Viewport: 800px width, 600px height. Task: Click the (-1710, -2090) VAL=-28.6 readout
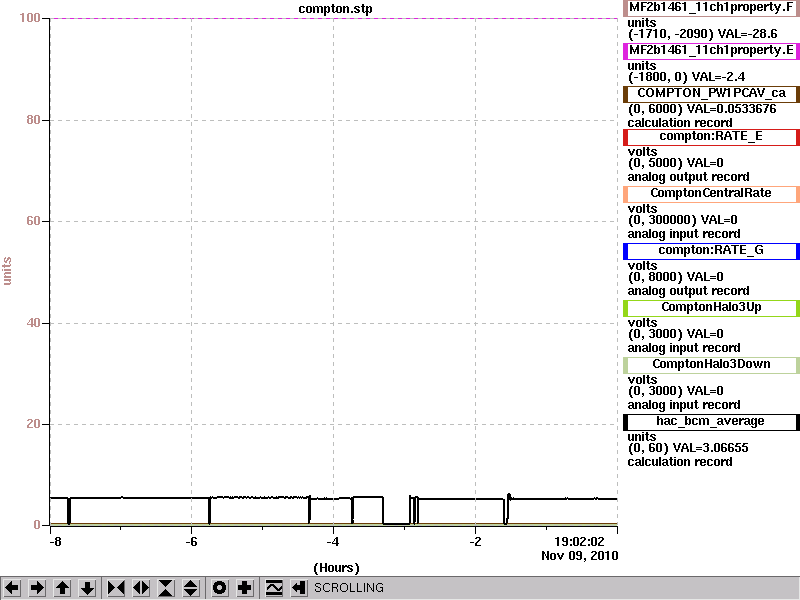tap(702, 34)
